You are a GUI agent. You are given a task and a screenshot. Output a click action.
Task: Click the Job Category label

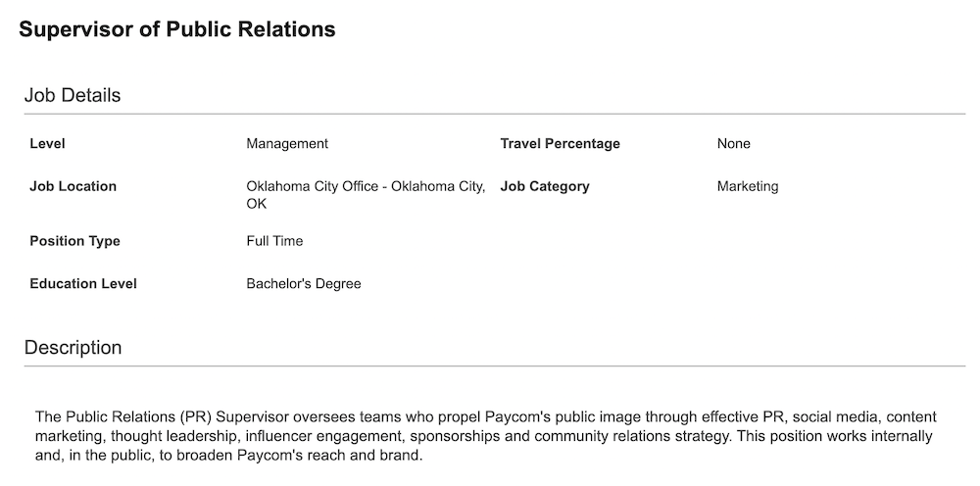pos(545,186)
